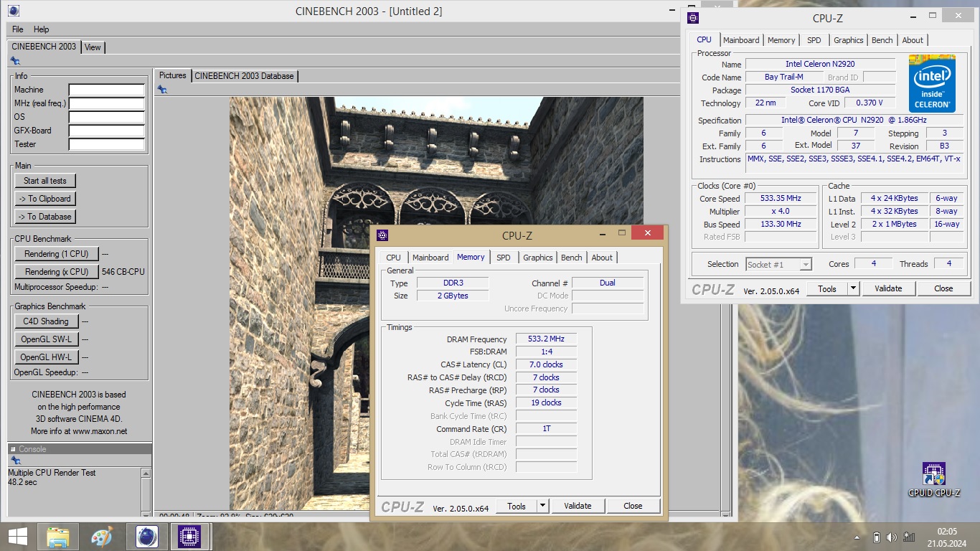Start the OpenGL HW-L test

coord(46,357)
